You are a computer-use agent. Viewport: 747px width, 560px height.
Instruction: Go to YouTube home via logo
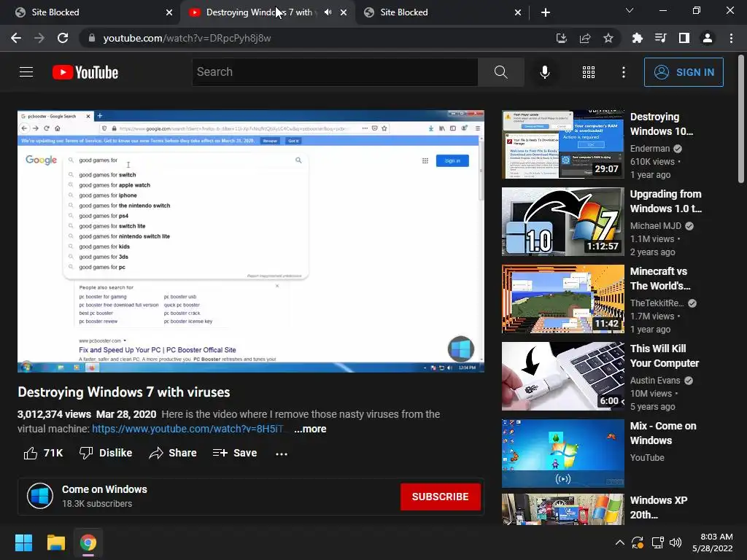[x=85, y=72]
